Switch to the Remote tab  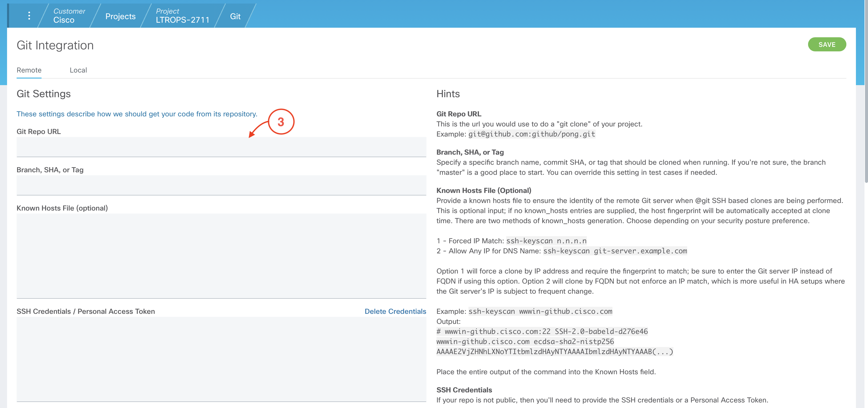(29, 70)
